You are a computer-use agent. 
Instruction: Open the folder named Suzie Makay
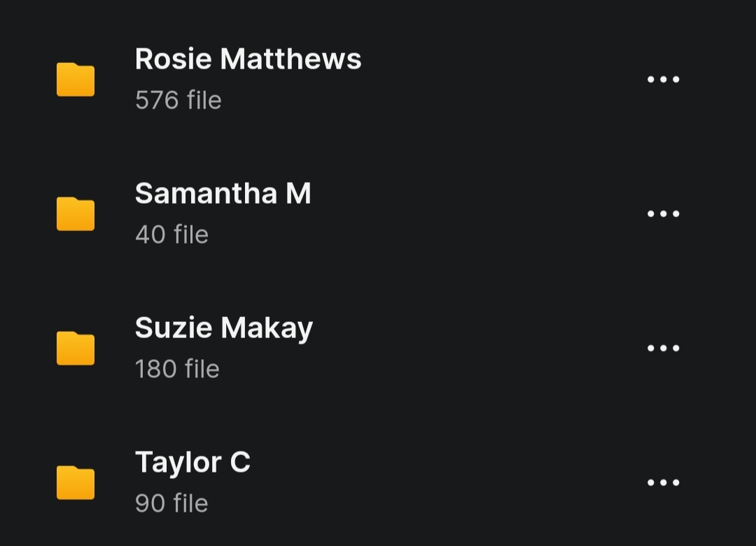pyautogui.click(x=223, y=328)
